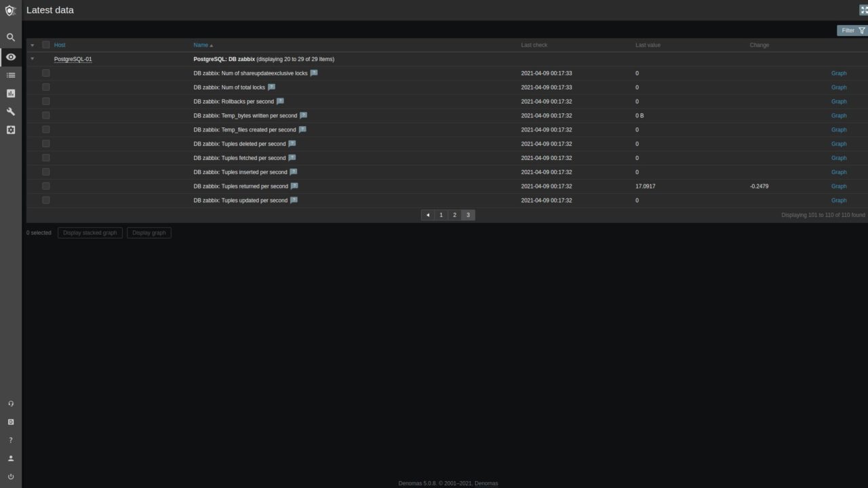The image size is (868, 488).
Task: Open the Support headset icon
Action: 10,403
